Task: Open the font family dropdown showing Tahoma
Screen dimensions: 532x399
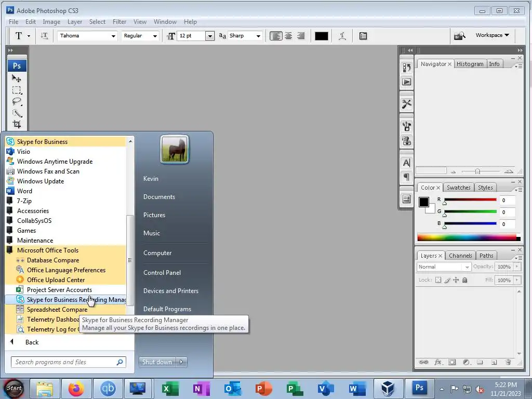Action: (87, 36)
